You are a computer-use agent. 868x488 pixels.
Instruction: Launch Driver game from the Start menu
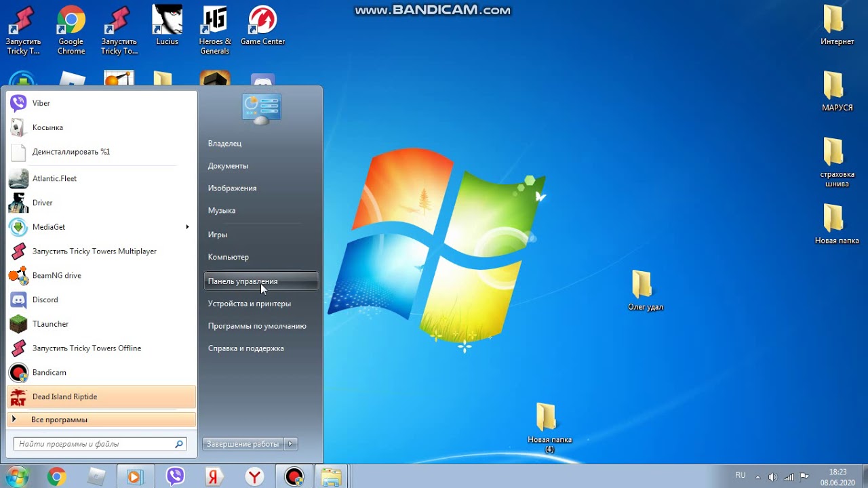102,203
